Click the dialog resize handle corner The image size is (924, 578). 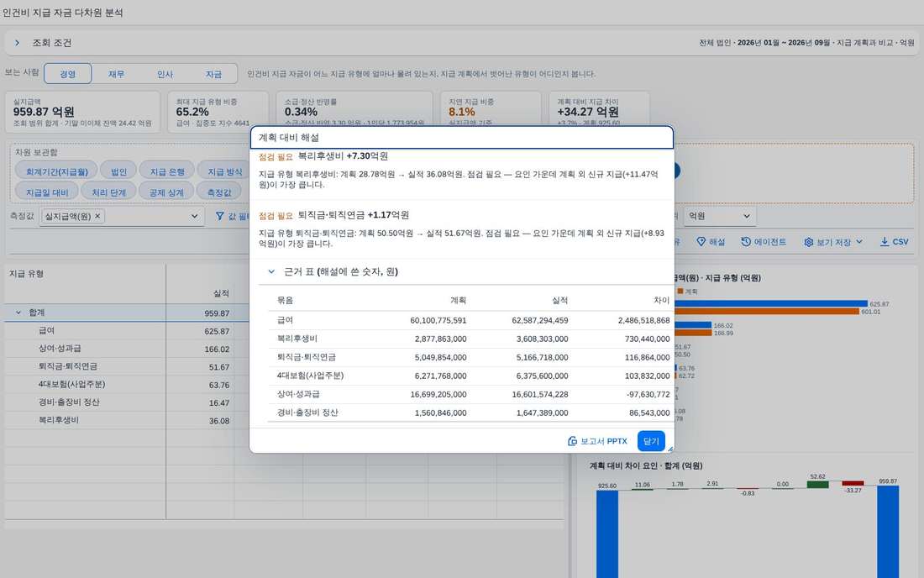pos(670,449)
